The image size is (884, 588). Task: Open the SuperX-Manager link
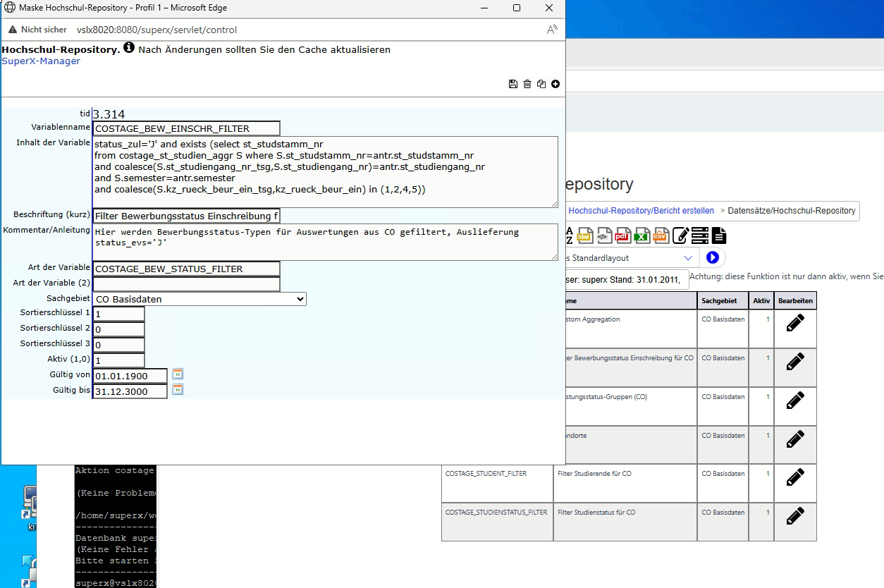pos(41,61)
